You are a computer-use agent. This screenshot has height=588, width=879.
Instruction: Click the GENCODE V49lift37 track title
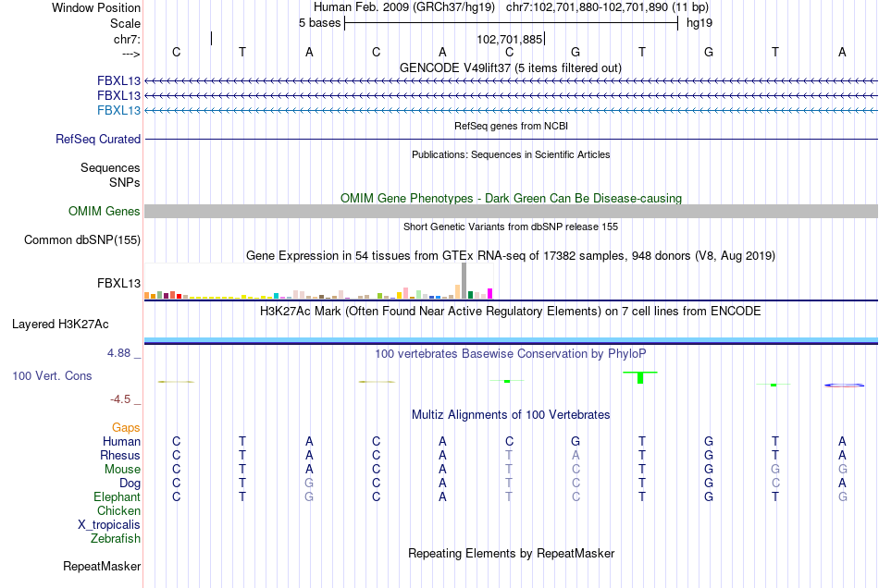click(x=511, y=67)
